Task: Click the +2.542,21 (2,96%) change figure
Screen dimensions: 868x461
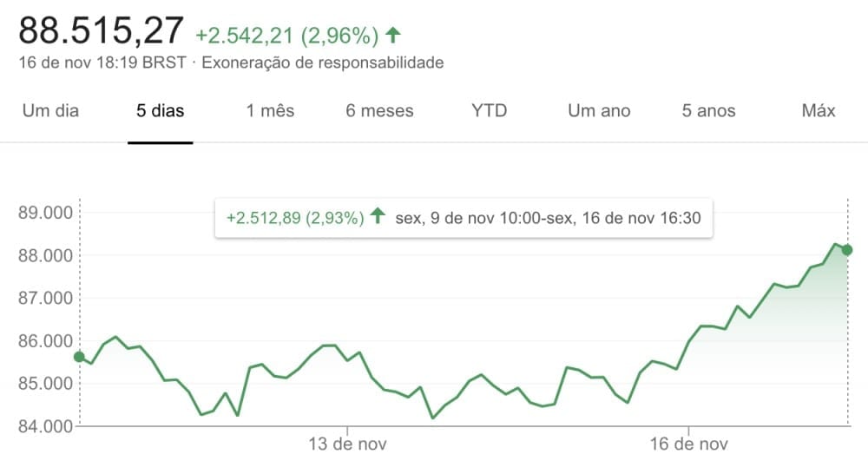Action: coord(287,36)
